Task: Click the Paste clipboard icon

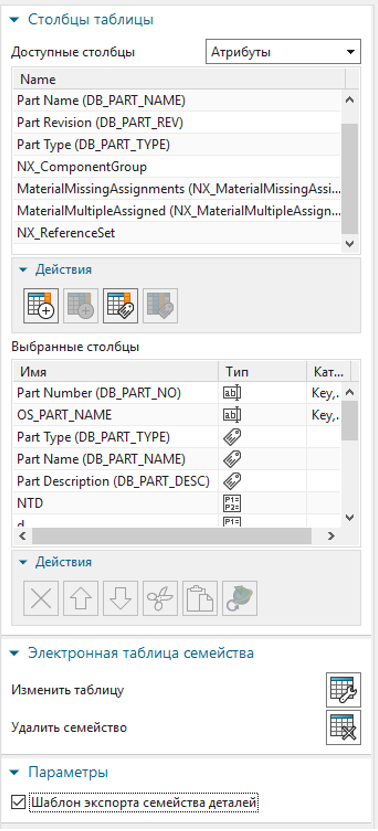Action: (x=200, y=598)
